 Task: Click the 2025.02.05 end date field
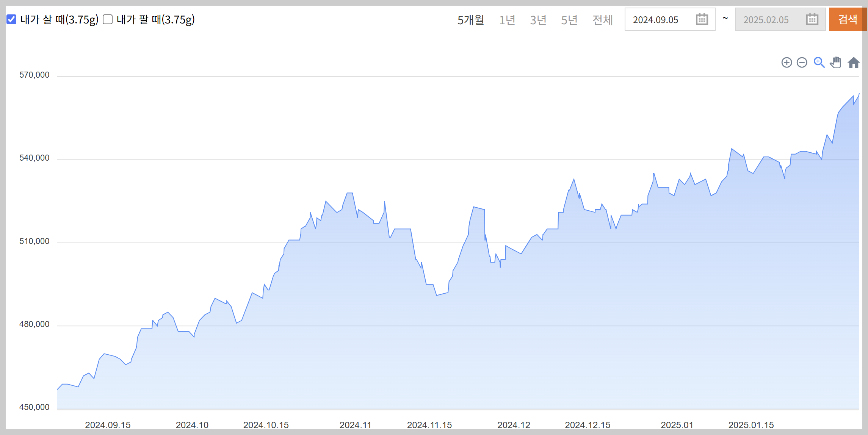766,20
